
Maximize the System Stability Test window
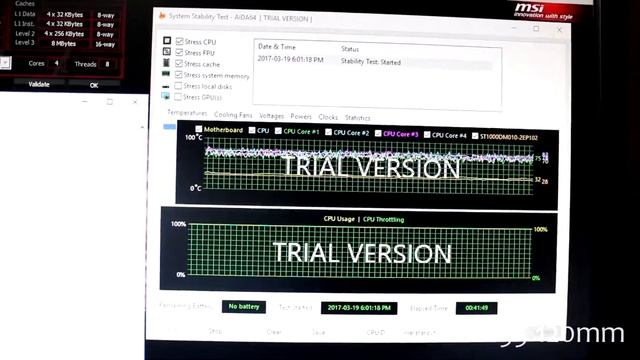536,29
